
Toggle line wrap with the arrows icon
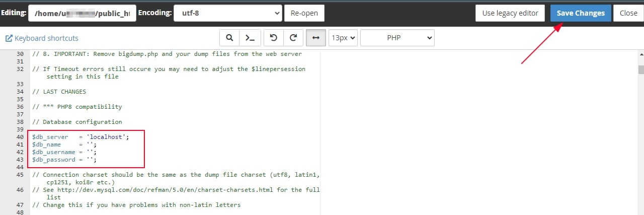point(315,38)
